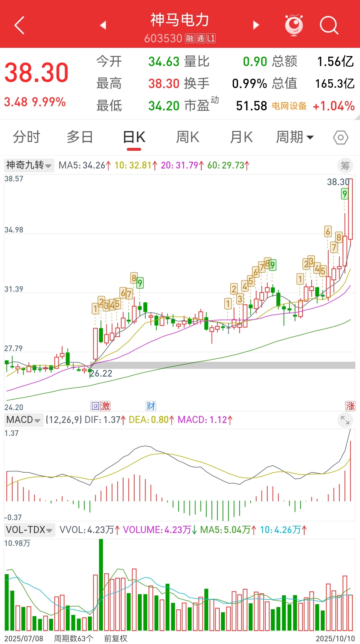Select the 月K monthly chart tab
360x644 pixels.
pyautogui.click(x=241, y=137)
